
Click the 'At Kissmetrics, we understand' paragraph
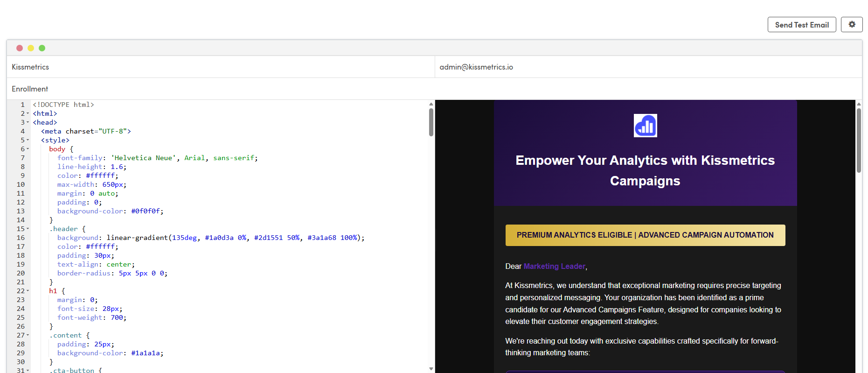(x=643, y=303)
